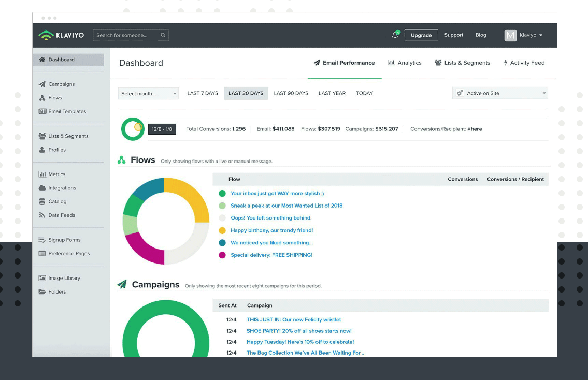Open Image Library in the sidebar
This screenshot has width=588, height=380.
64,278
